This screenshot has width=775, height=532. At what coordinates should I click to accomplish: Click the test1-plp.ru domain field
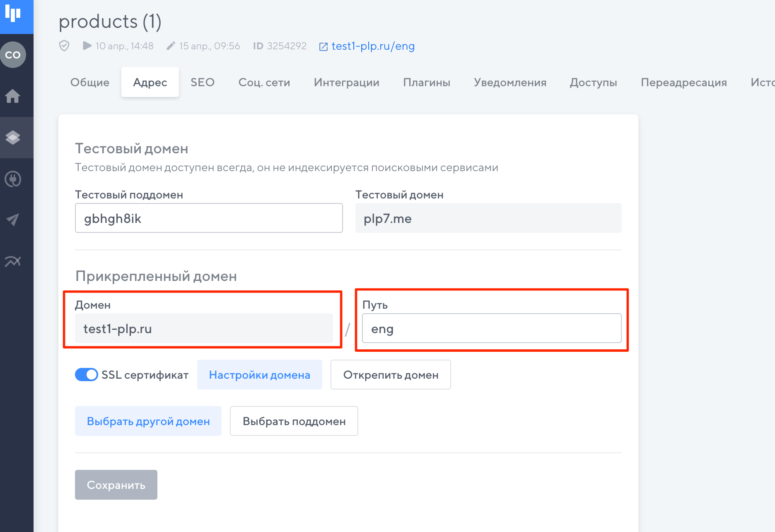[204, 328]
